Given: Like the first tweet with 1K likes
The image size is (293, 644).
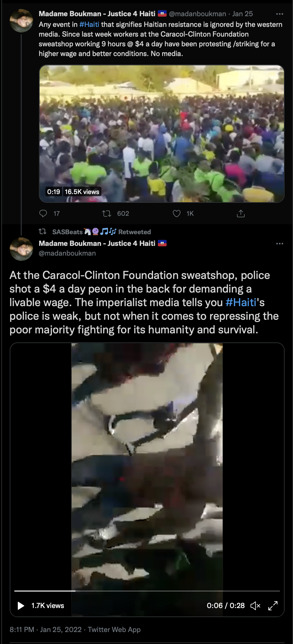Looking at the screenshot, I should point(177,213).
